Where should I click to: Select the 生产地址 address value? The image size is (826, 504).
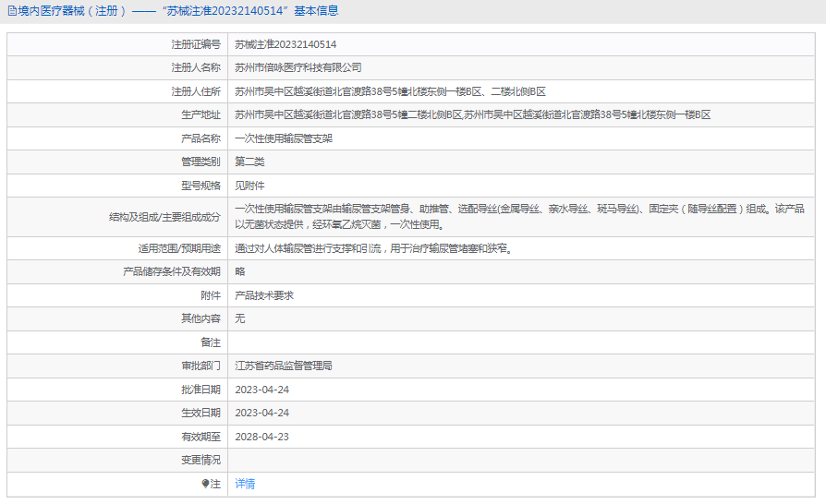[x=472, y=114]
